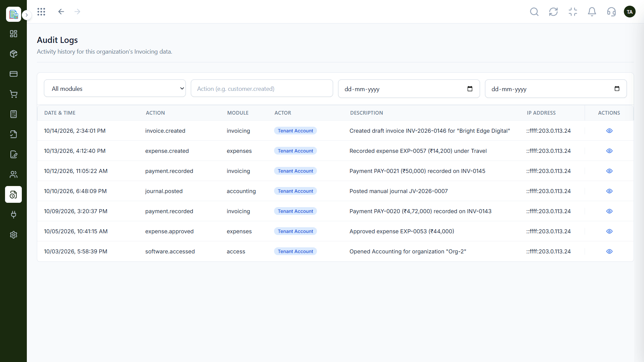Screen dimensions: 644x362
Task: Select the highlighted audit logs sidebar icon
Action: (x=13, y=194)
